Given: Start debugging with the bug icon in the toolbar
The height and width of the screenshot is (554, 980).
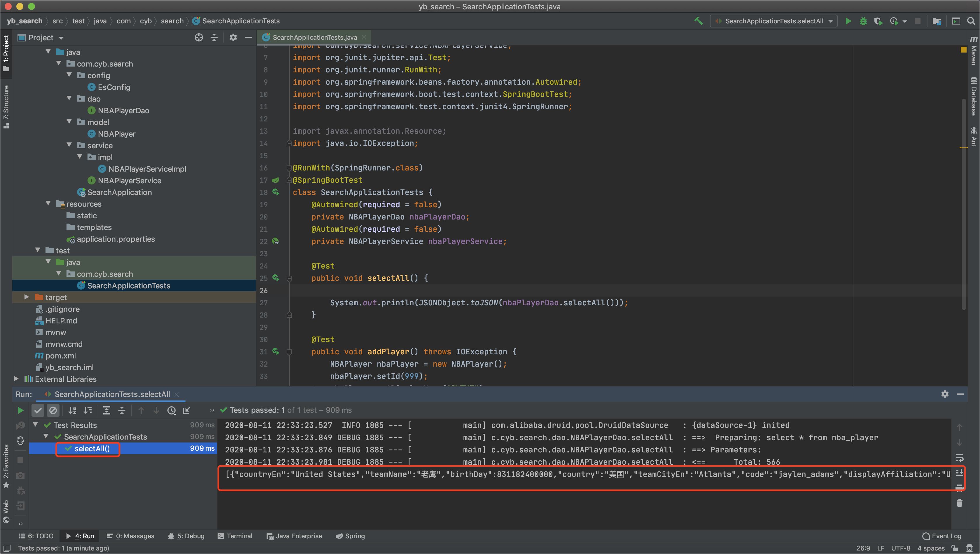Looking at the screenshot, I should pyautogui.click(x=863, y=21).
